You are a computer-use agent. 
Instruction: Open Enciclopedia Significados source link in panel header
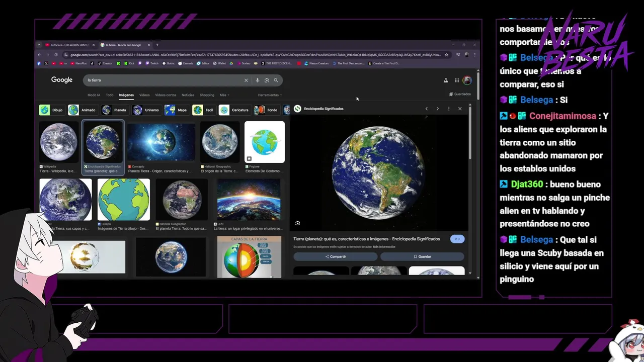click(319, 109)
